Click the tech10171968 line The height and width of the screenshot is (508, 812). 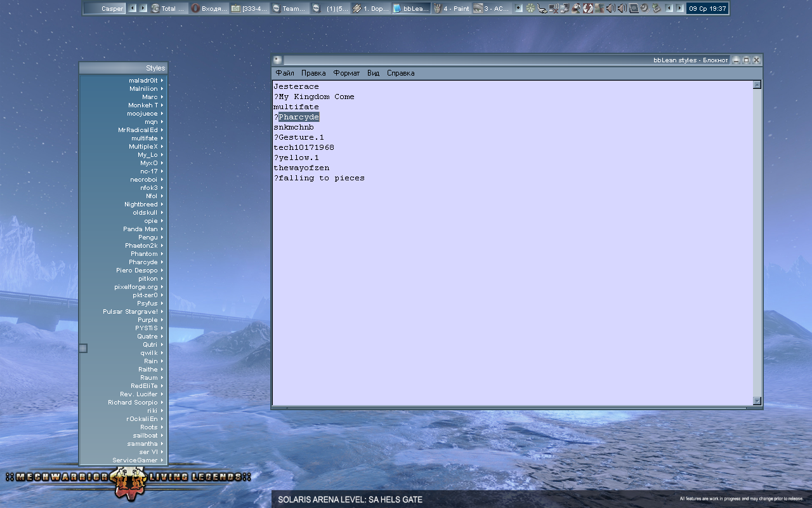(x=304, y=147)
